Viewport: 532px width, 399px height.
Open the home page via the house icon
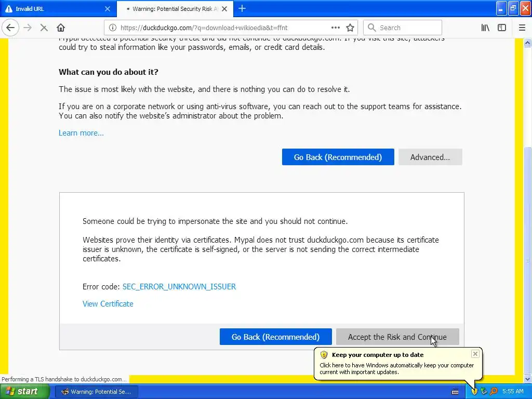coord(61,28)
